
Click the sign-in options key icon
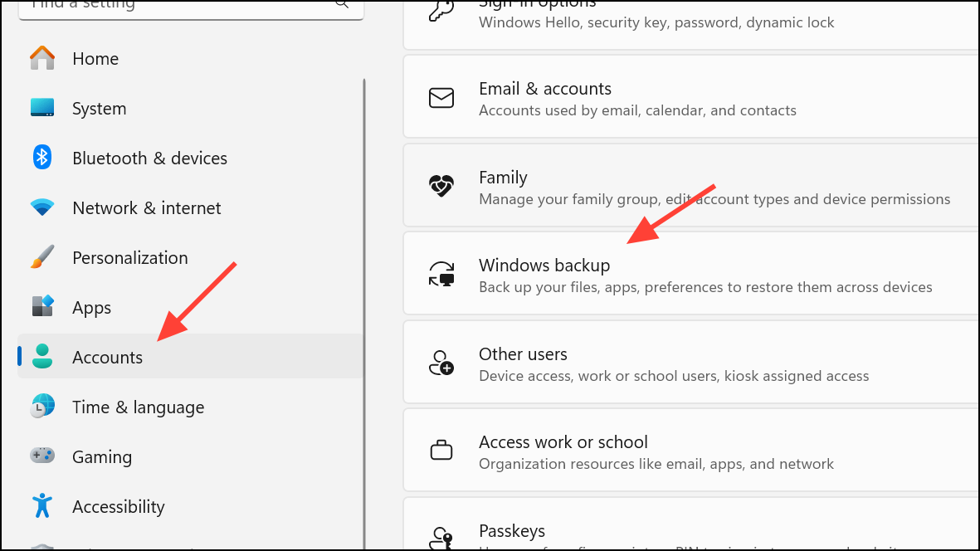441,11
